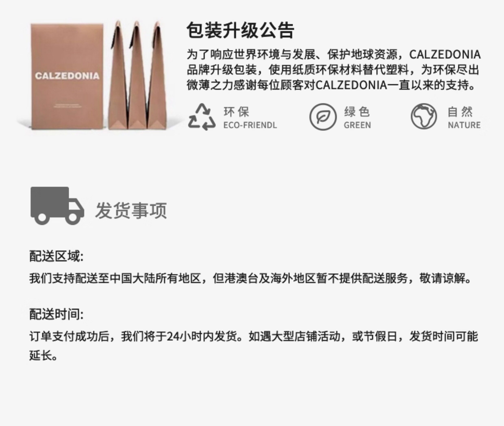Click the 发货事项 section title
Screen dimensions: 504x426
131,211
